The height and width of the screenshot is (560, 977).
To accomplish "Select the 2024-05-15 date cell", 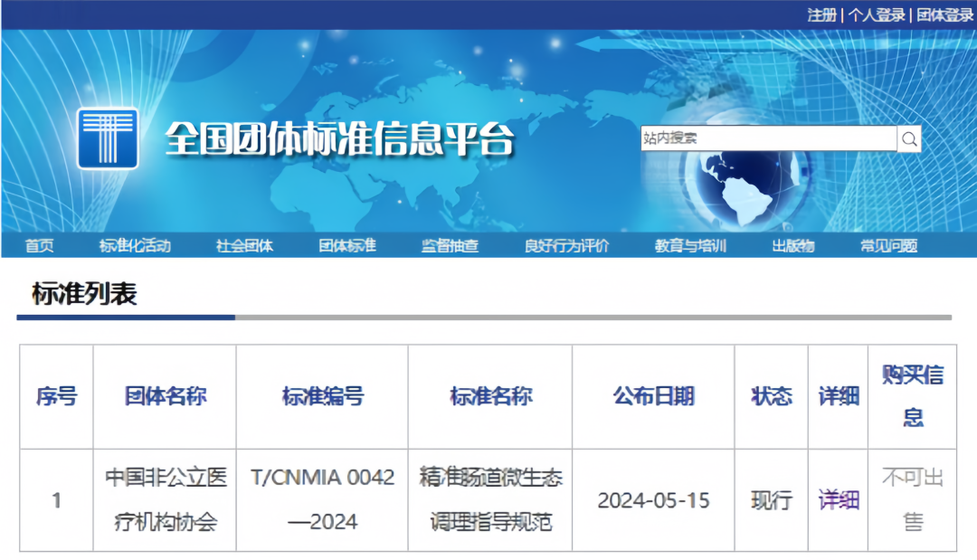I will (x=654, y=500).
